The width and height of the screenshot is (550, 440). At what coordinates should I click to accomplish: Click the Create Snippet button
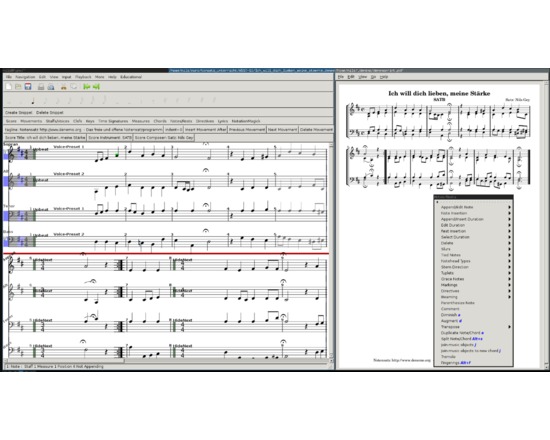19,113
